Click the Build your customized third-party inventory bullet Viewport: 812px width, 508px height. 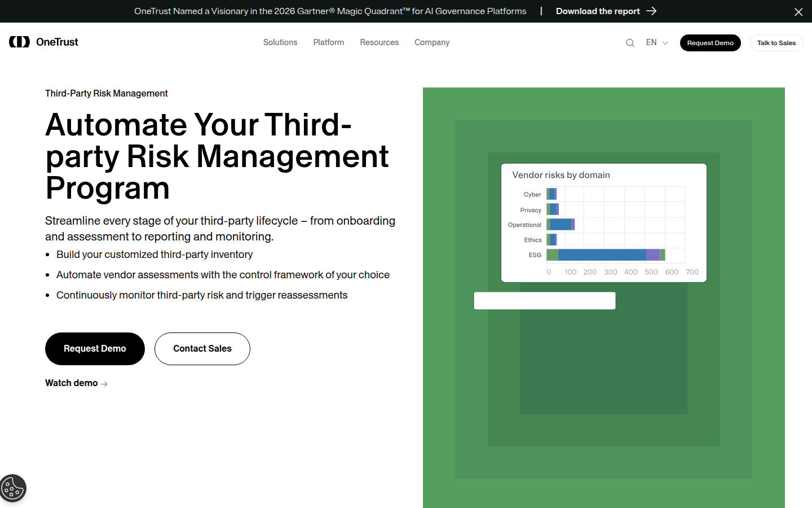[155, 255]
